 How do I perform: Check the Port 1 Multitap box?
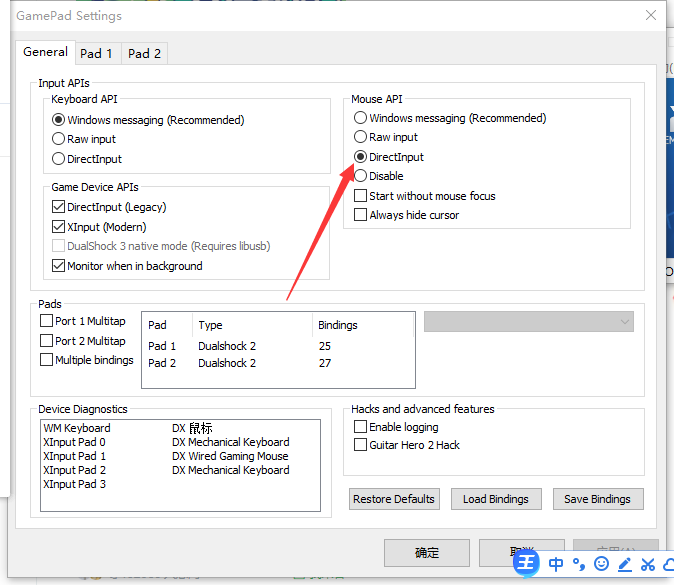[47, 321]
